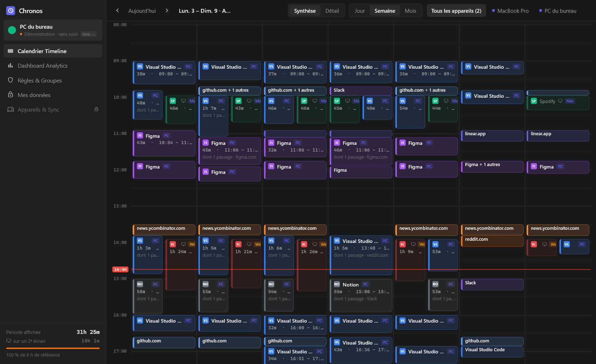The height and width of the screenshot is (364, 596).
Task: Click the green status circle beside PC du bureau
Action: tap(12, 30)
